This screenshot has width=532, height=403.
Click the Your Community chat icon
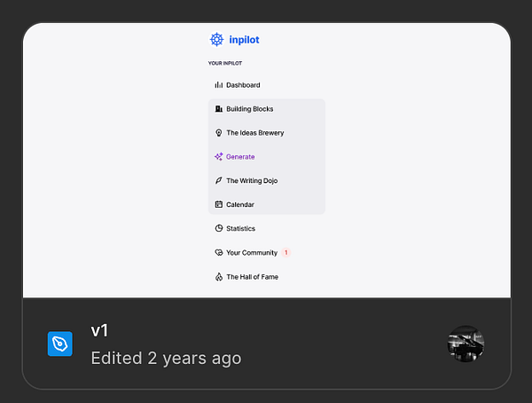(218, 253)
